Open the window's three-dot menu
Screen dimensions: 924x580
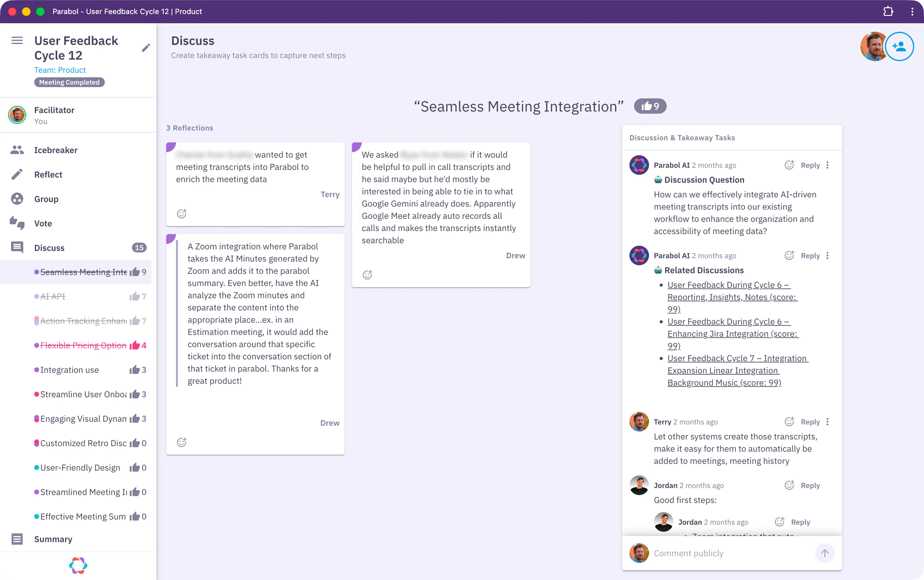click(x=912, y=12)
